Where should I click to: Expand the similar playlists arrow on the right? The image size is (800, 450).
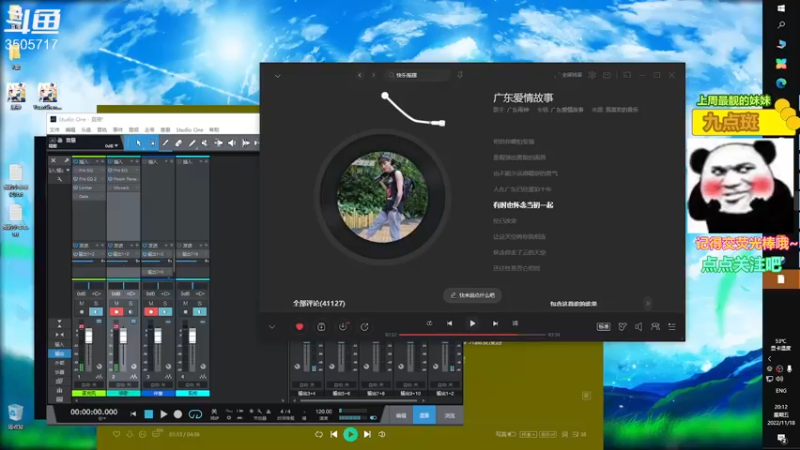click(648, 304)
